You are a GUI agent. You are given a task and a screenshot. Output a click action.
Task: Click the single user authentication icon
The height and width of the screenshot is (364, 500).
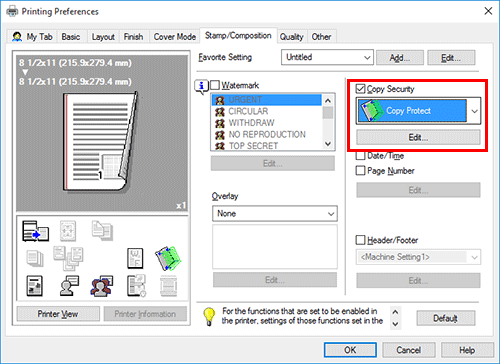[69, 286]
